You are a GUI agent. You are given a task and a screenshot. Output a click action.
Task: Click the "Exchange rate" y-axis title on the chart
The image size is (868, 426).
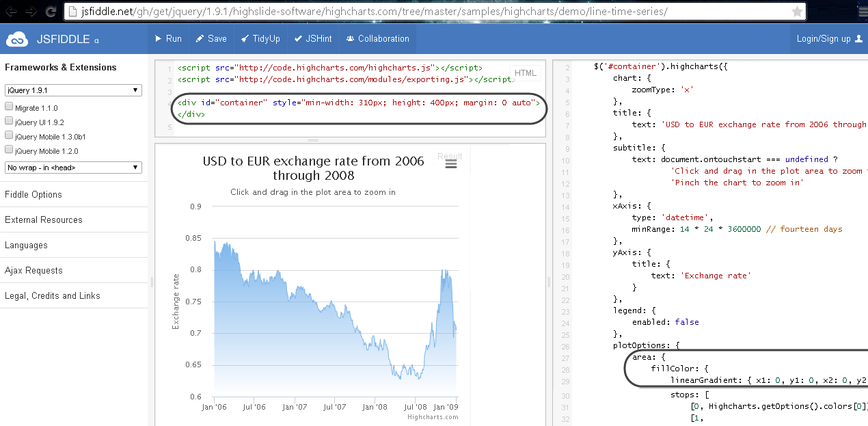coord(176,302)
